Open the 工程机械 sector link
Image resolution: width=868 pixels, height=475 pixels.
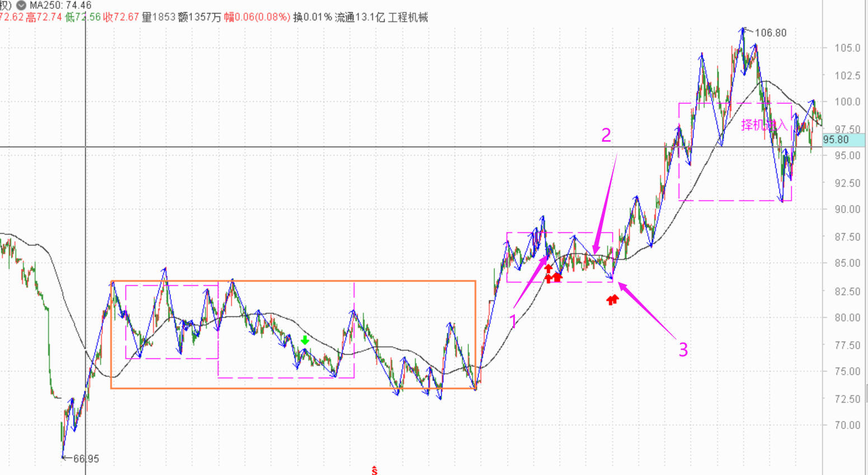(x=408, y=17)
